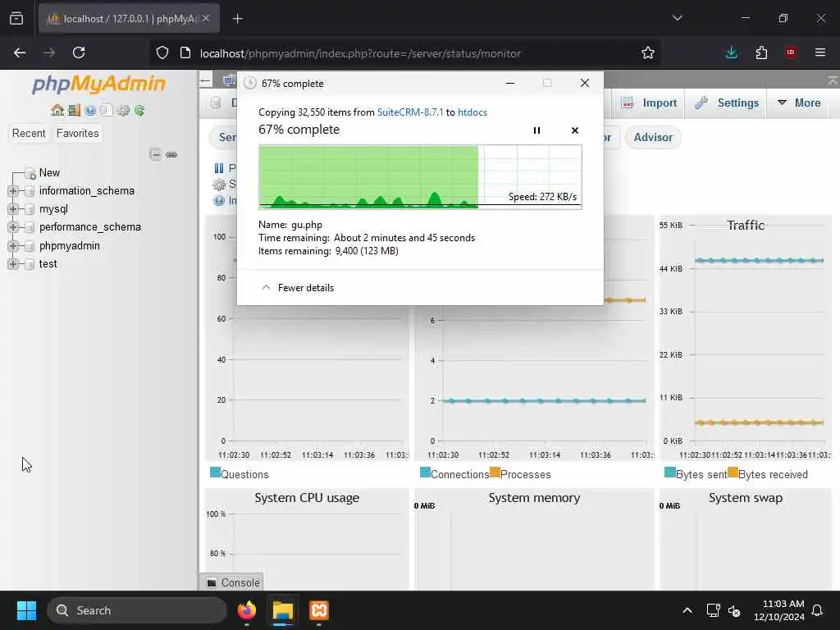The image size is (840, 630).
Task: Click the link with main panel icon
Action: point(171,154)
